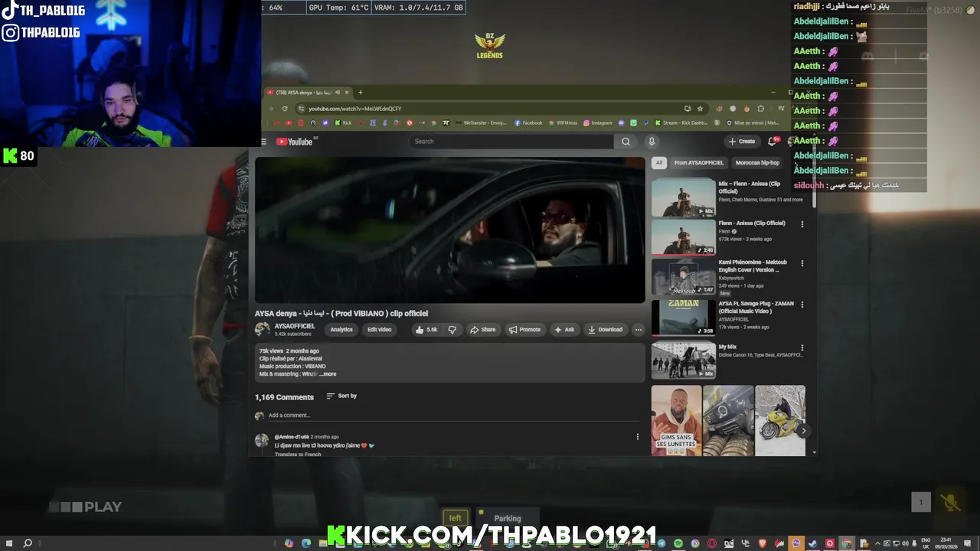Open a new browser tab with plus
Viewport: 980px width, 551px height.
pos(361,93)
